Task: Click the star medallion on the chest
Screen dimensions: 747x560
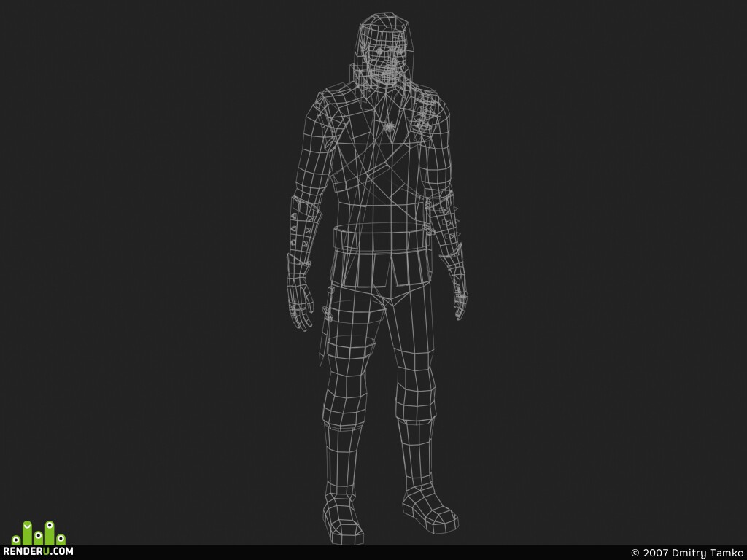Action: (x=390, y=126)
